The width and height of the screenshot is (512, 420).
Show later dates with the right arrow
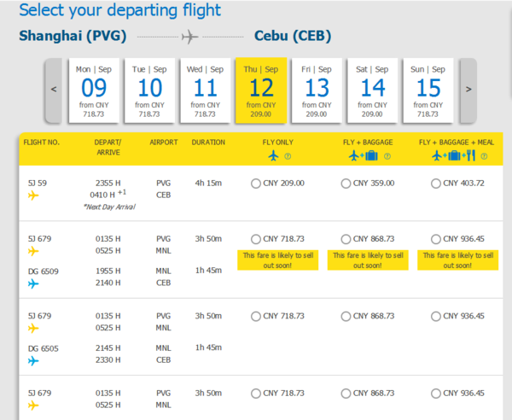(x=468, y=90)
